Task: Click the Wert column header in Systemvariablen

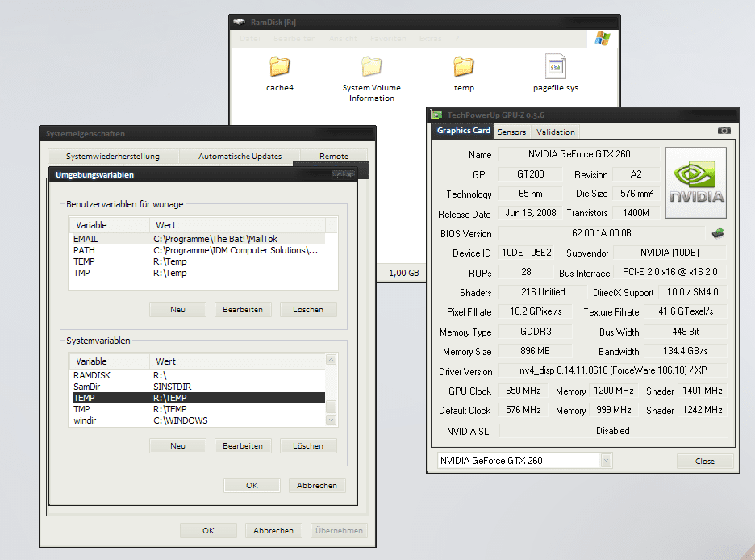Action: pos(237,361)
